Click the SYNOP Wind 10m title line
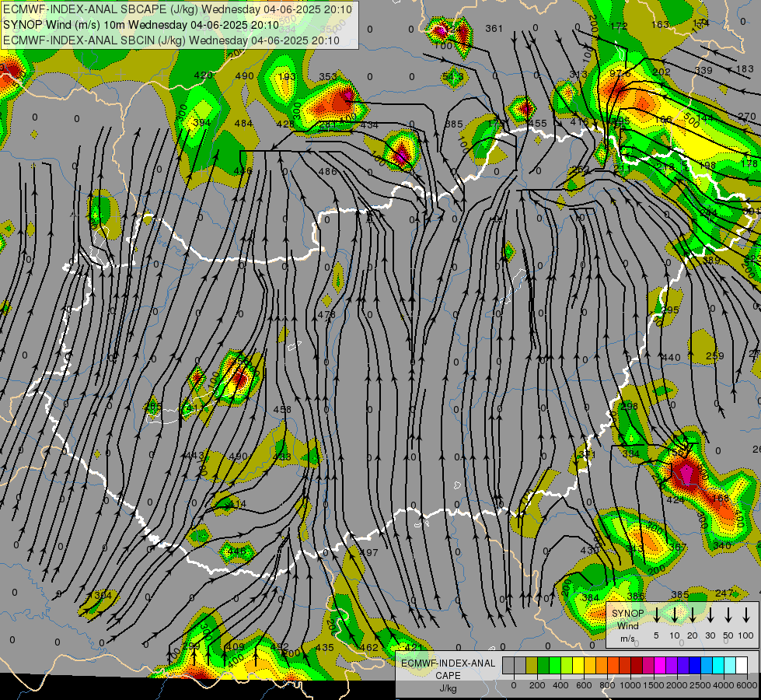 pos(141,25)
